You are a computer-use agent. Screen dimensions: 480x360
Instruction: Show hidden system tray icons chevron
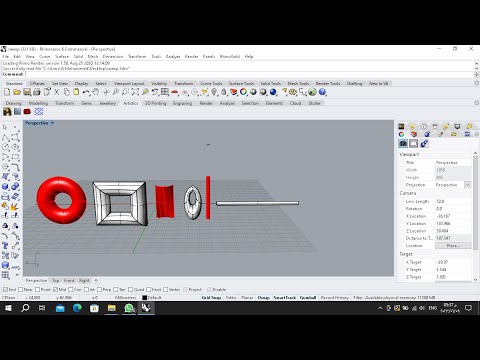click(380, 308)
